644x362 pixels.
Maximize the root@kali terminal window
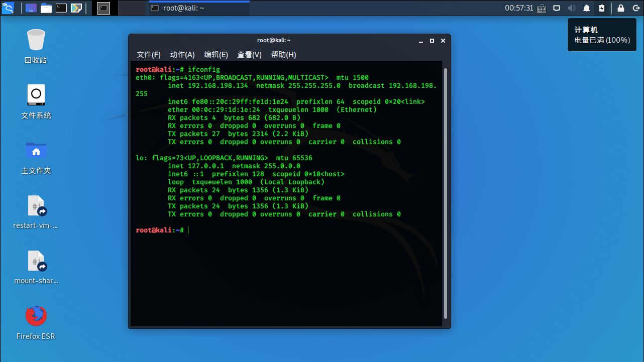click(x=432, y=41)
